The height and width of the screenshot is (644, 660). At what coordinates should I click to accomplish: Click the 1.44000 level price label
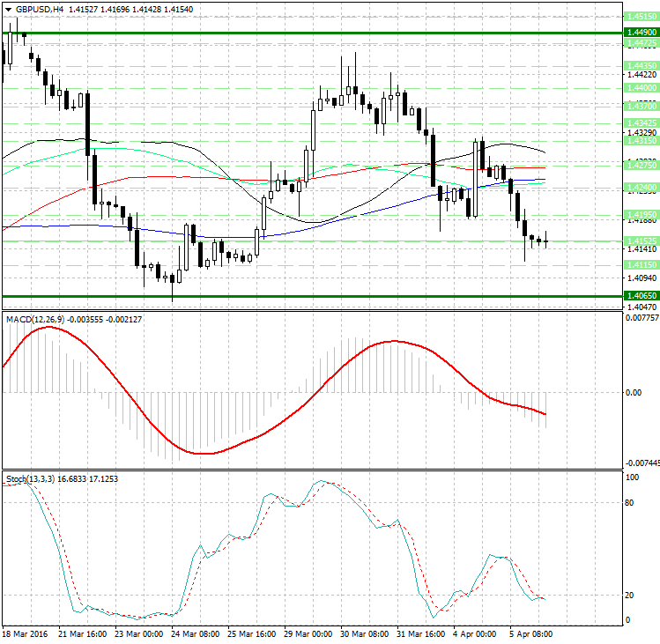tap(640, 88)
